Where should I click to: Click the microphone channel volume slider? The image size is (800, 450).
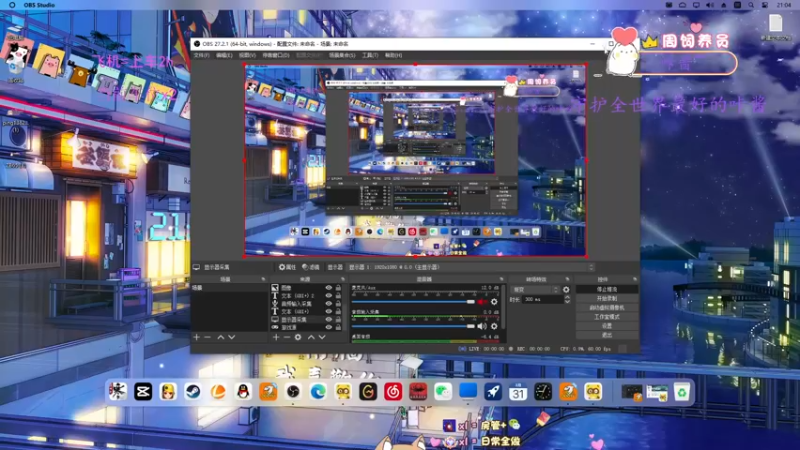pyautogui.click(x=413, y=302)
